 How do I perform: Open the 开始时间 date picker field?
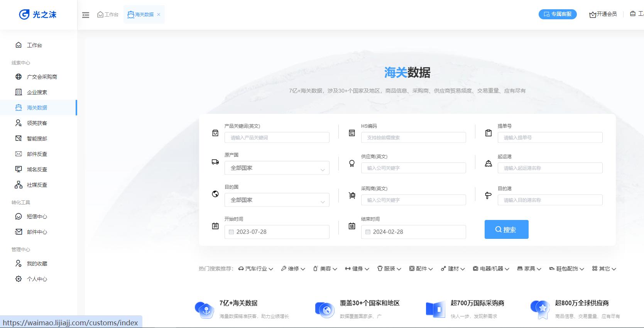point(277,232)
